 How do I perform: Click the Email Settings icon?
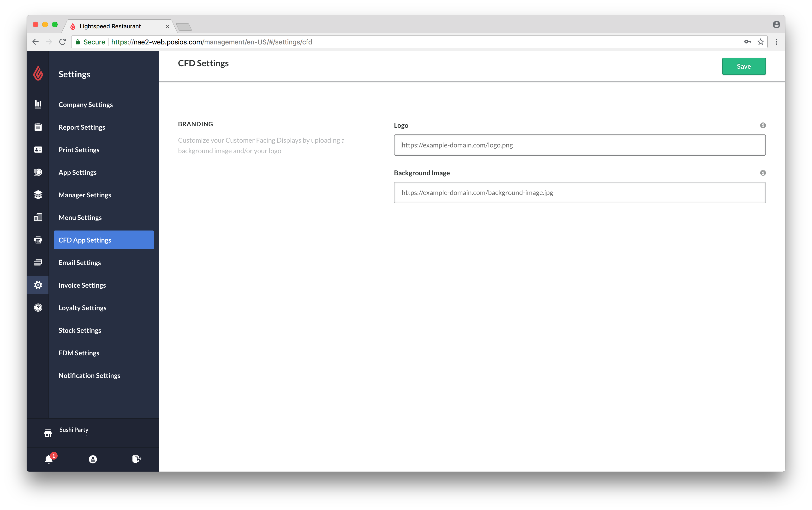tap(38, 262)
